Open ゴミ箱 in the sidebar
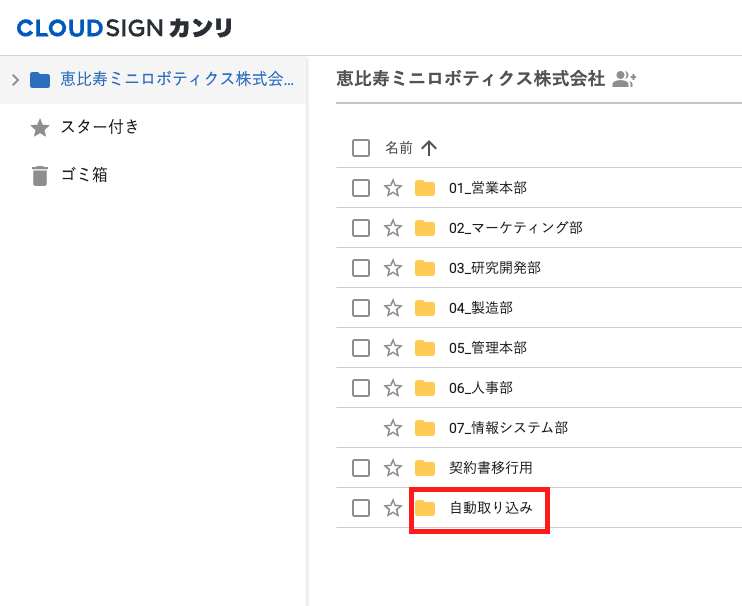The height and width of the screenshot is (606, 742). click(x=84, y=175)
